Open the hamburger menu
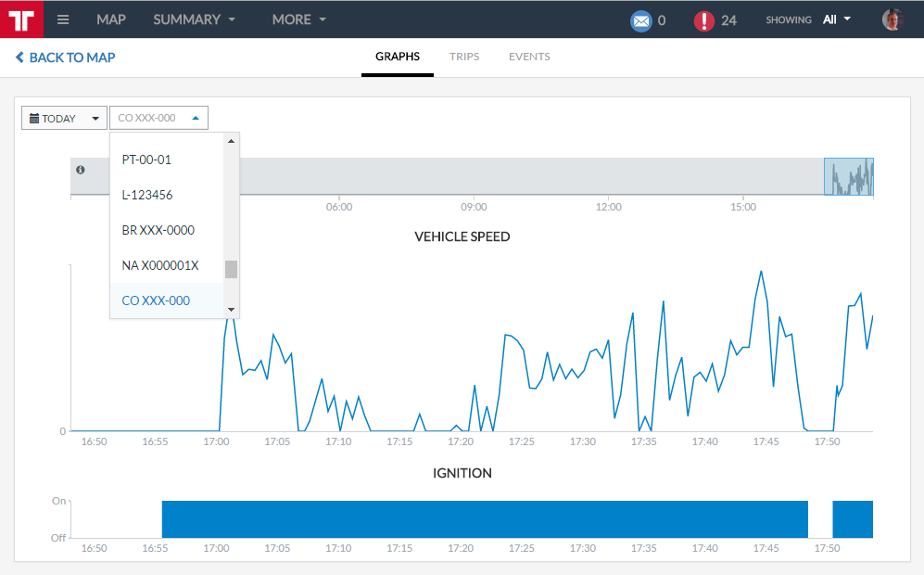Viewport: 924px width, 575px height. 63,19
